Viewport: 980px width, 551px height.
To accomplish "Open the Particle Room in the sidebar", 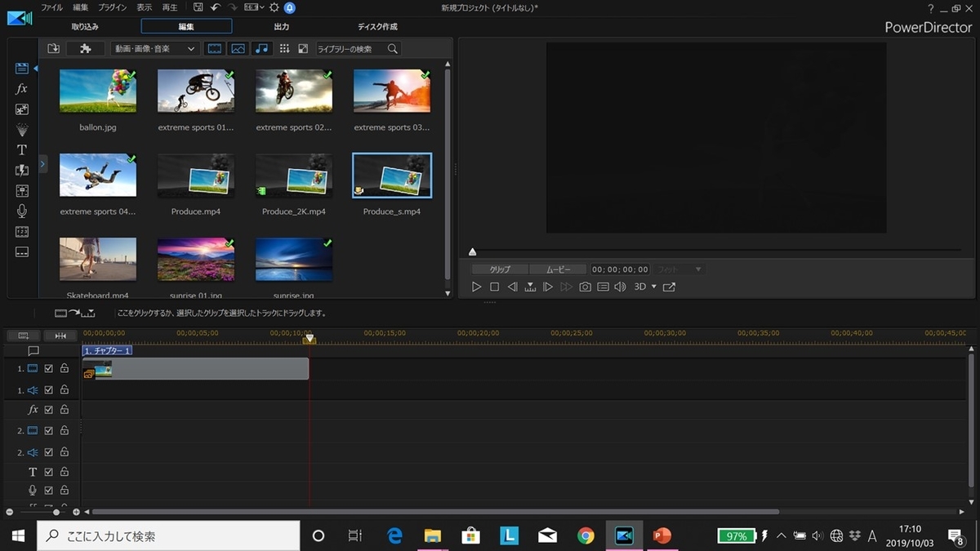I will click(22, 130).
